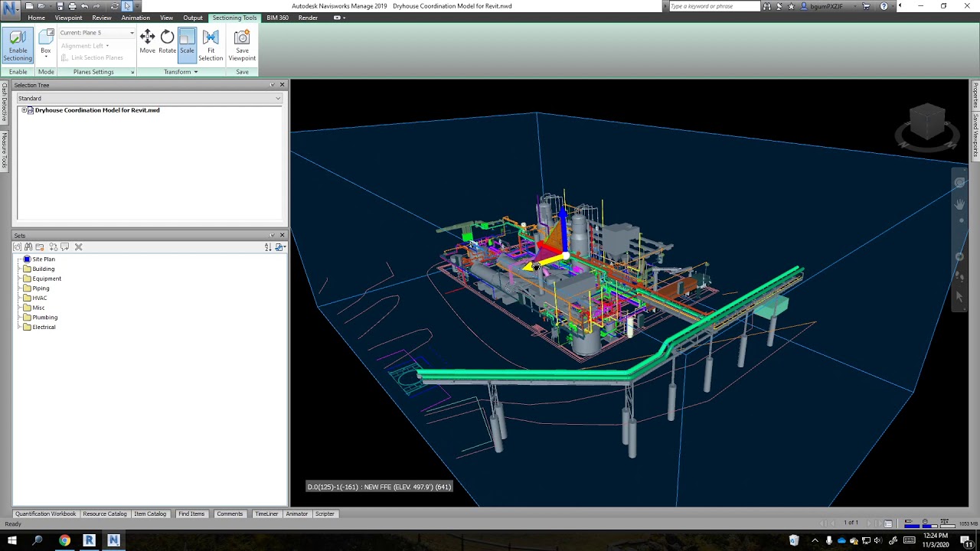Viewport: 980px width, 551px height.
Task: Click Save Search binoculars icon in Sets
Action: (x=28, y=247)
